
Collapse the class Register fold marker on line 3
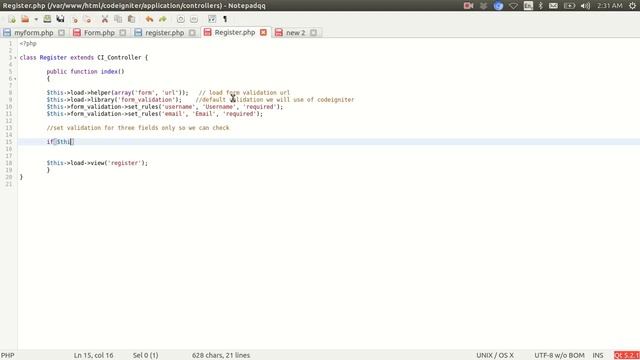point(16,58)
